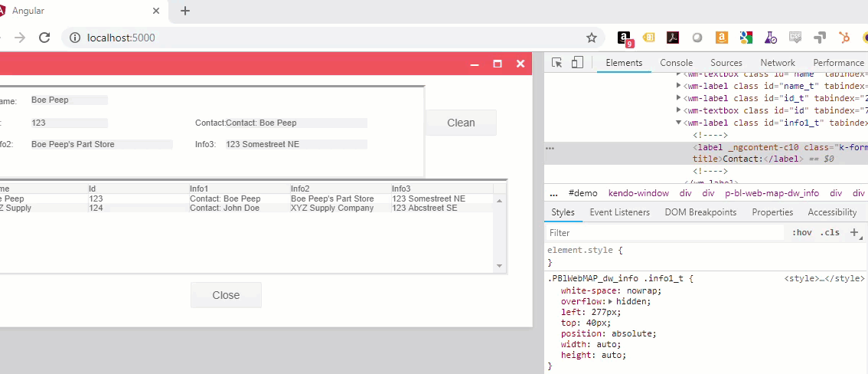Click the Id field containing 123
The image size is (868, 374).
69,123
